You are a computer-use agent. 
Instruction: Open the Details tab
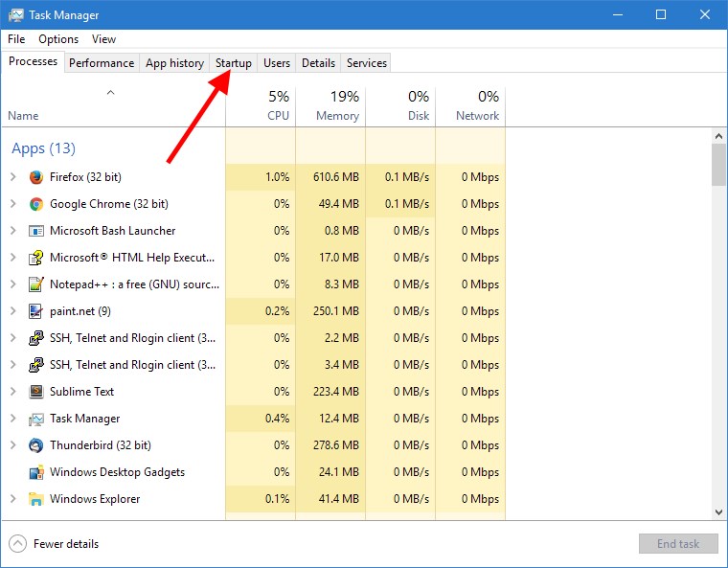(318, 63)
